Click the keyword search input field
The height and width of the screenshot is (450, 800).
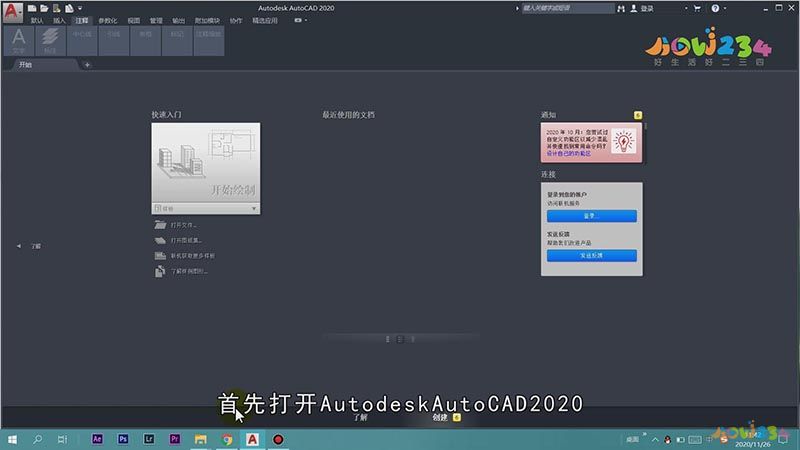tap(567, 8)
